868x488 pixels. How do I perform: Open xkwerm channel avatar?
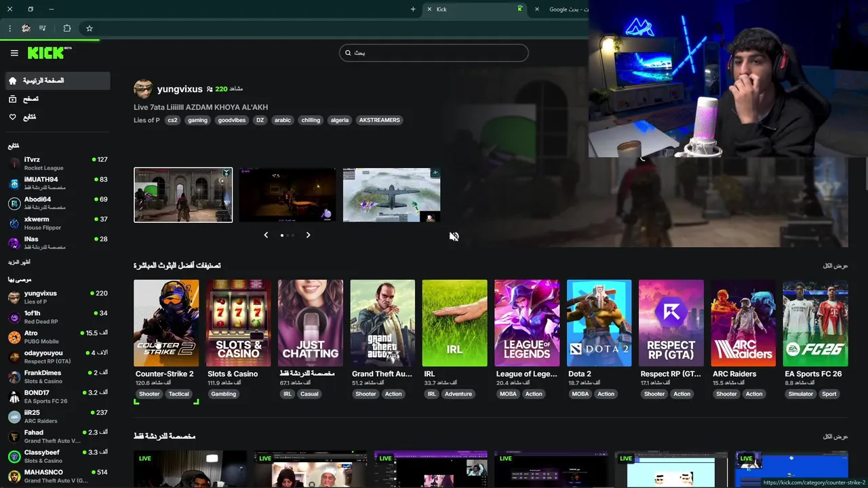click(14, 223)
